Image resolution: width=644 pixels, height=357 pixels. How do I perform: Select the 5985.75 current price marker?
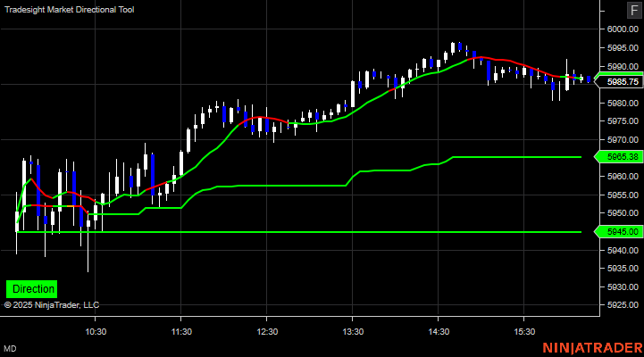coord(619,81)
